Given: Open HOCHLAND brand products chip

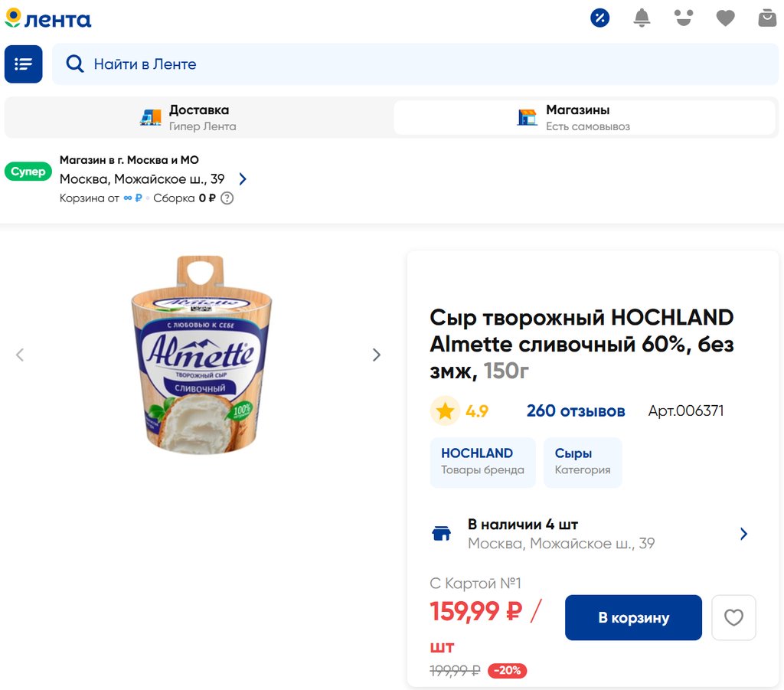Looking at the screenshot, I should pos(482,462).
